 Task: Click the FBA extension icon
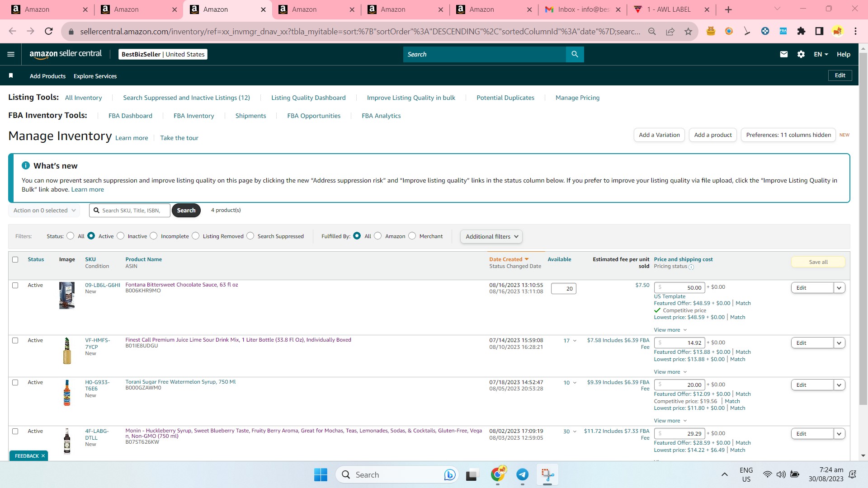tap(783, 31)
